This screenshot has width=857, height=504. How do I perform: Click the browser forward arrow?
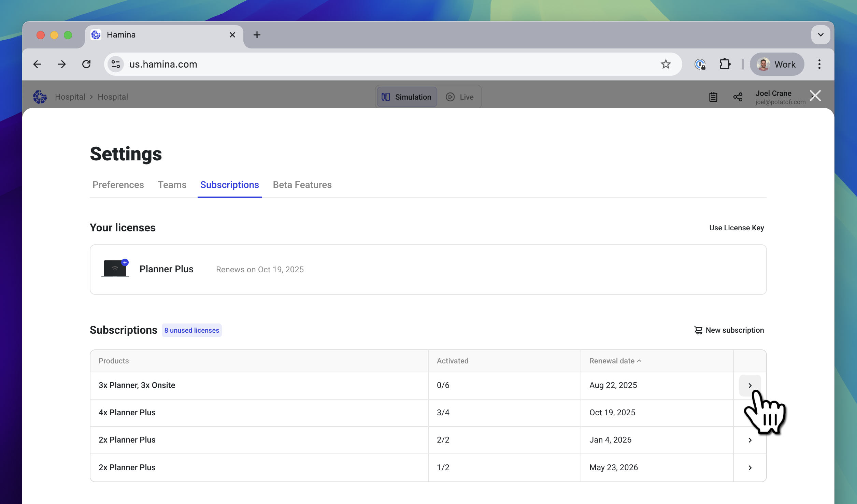coord(62,64)
